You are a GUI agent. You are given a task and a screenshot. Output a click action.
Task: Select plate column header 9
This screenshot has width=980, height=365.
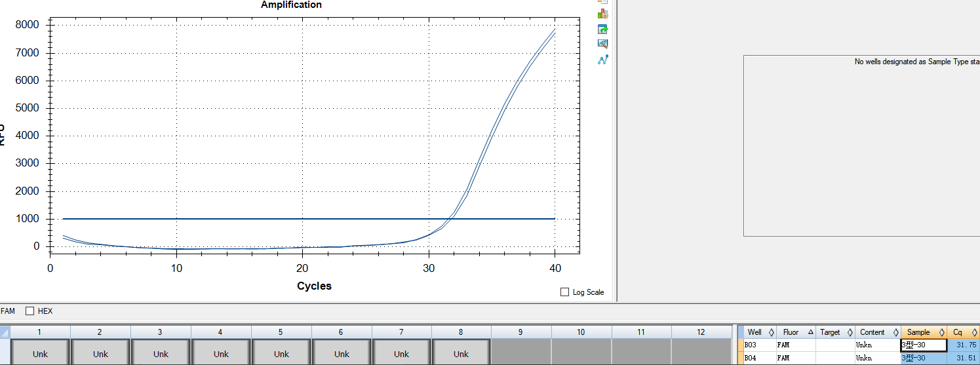[x=521, y=332]
